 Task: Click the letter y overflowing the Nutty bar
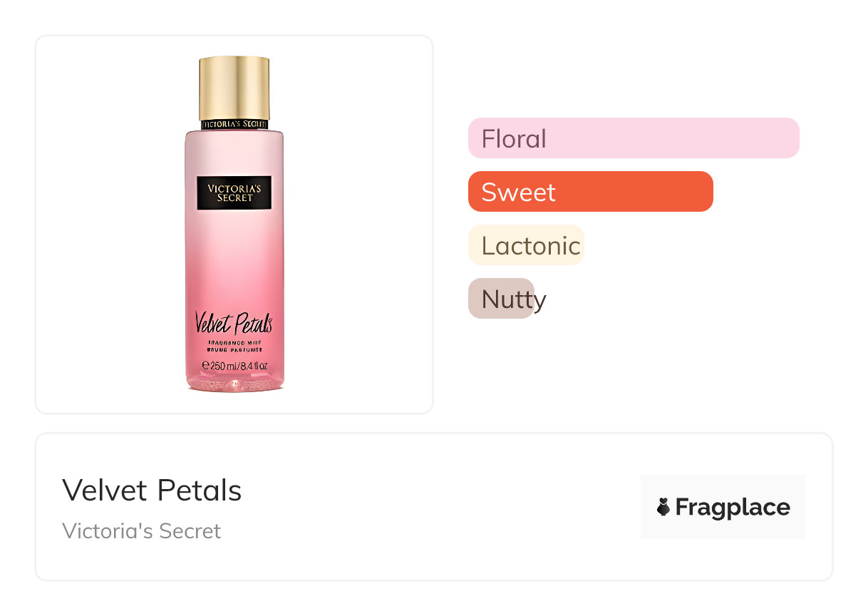pyautogui.click(x=541, y=301)
